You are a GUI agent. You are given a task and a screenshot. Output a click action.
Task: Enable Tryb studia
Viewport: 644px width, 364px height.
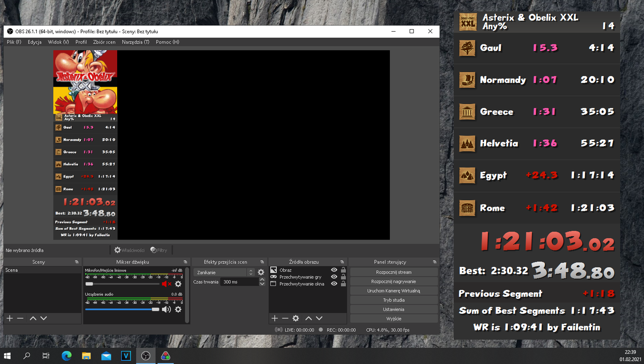point(394,300)
